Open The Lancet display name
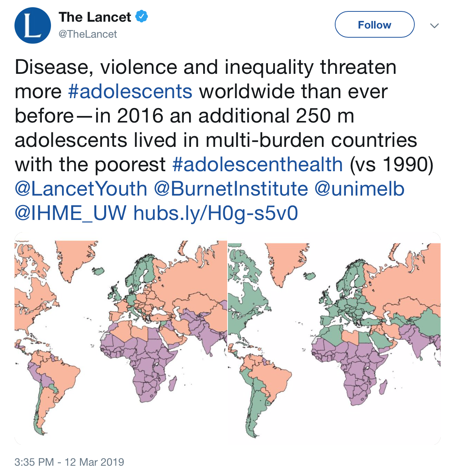Viewport: 452px width, 476px height. tap(95, 17)
